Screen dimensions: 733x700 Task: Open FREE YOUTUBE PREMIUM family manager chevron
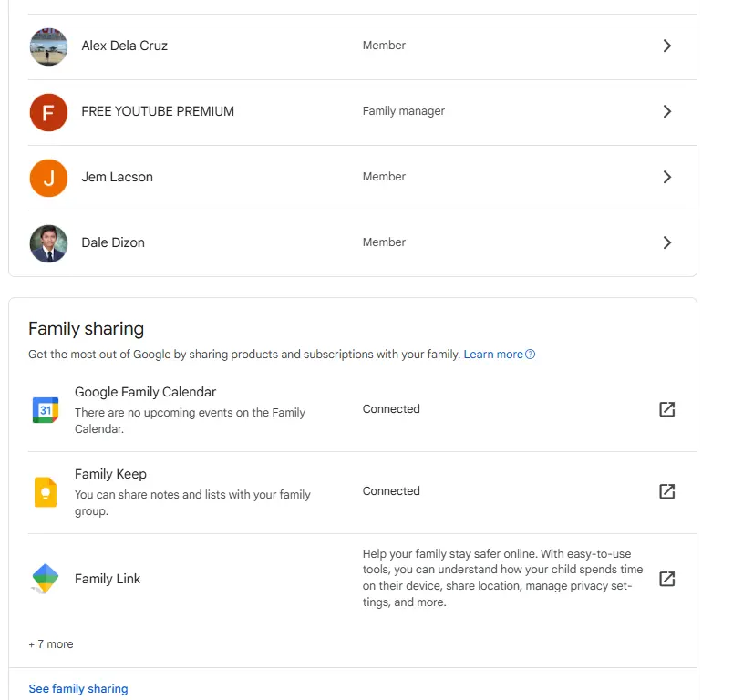667,111
